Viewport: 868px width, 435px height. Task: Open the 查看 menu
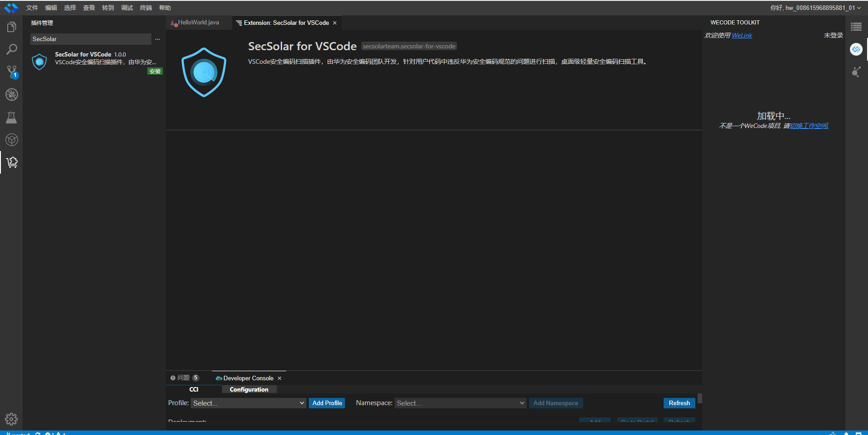89,8
